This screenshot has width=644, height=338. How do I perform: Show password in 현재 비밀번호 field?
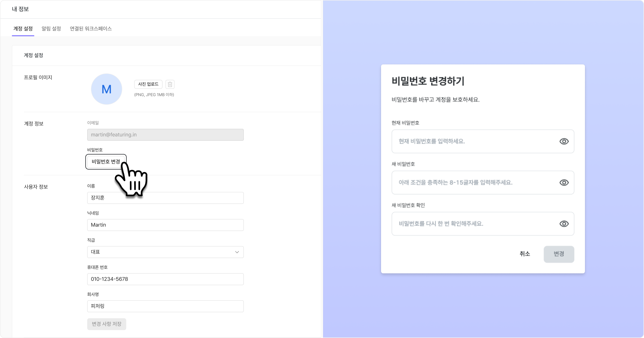564,141
